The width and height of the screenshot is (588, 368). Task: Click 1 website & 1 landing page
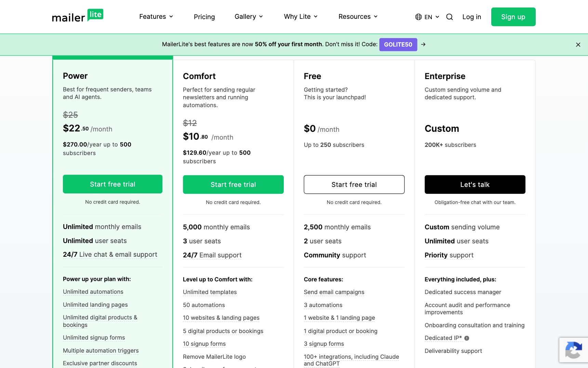point(339,318)
